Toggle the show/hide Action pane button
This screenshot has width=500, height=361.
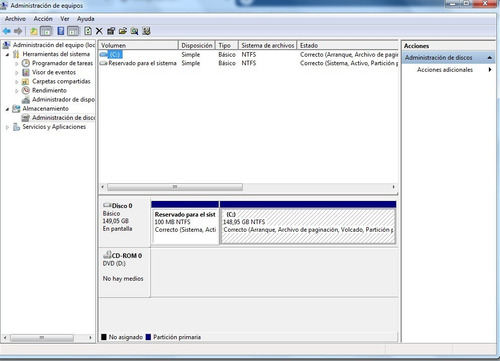pyautogui.click(x=73, y=31)
